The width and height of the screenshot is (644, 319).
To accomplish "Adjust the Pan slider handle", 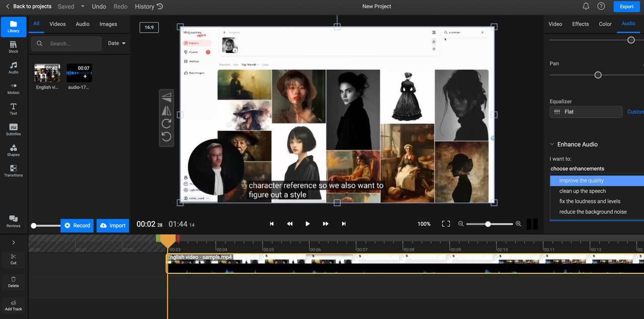I will click(598, 75).
